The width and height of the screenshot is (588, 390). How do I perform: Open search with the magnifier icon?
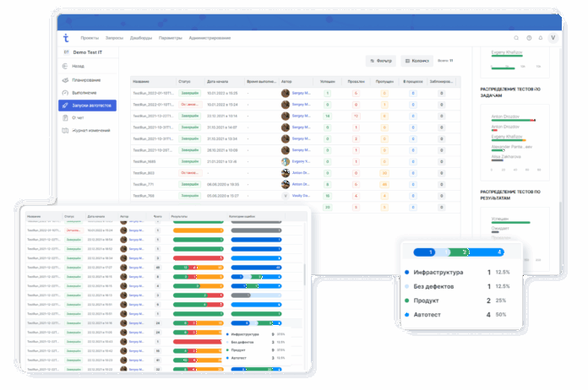click(517, 38)
